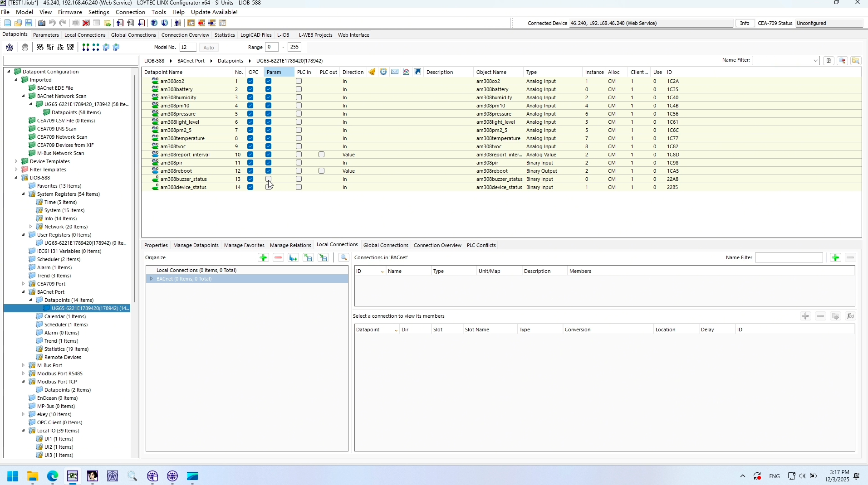Expand the Device Templates tree node
The width and height of the screenshot is (868, 485).
pos(16,161)
